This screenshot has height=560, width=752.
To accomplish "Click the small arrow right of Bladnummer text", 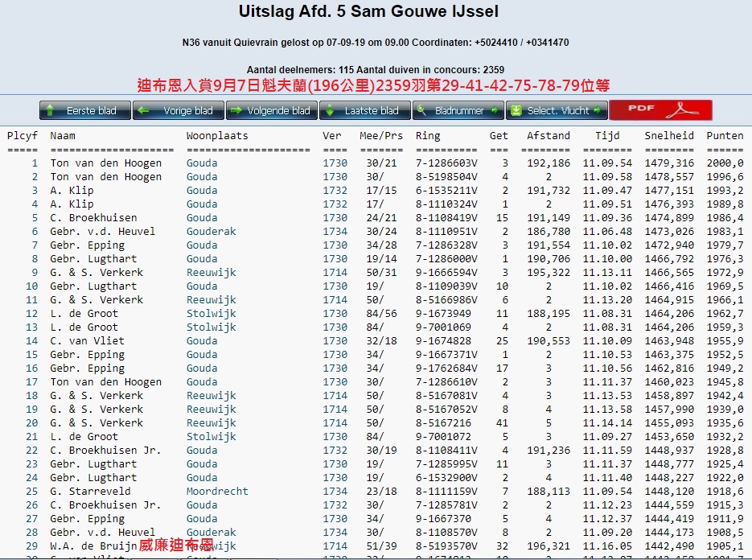I will click(x=495, y=111).
